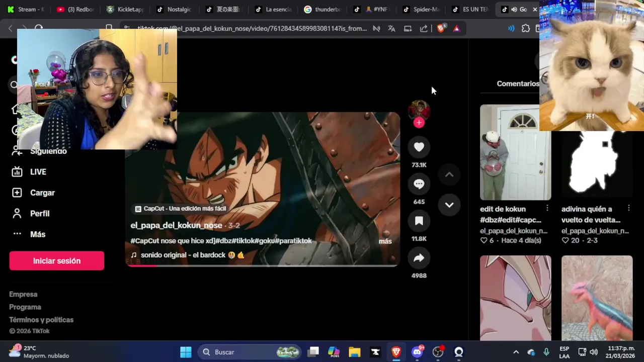Switch to the La esencia TikTok tab

(x=274, y=10)
